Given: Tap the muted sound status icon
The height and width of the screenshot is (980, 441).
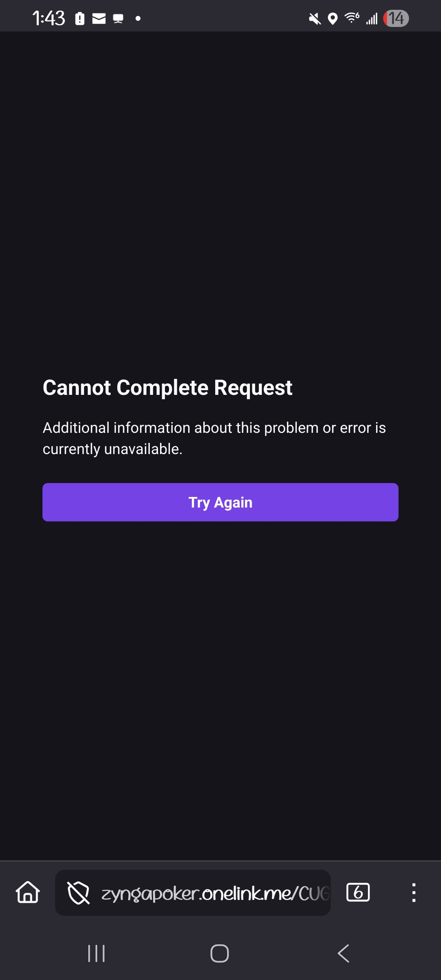Looking at the screenshot, I should 314,19.
